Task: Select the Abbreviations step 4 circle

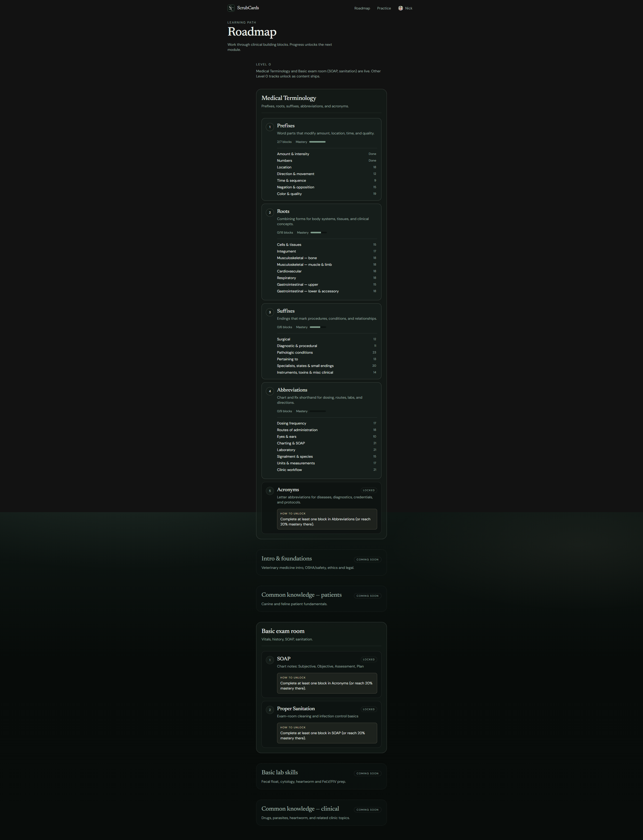Action: click(x=270, y=391)
